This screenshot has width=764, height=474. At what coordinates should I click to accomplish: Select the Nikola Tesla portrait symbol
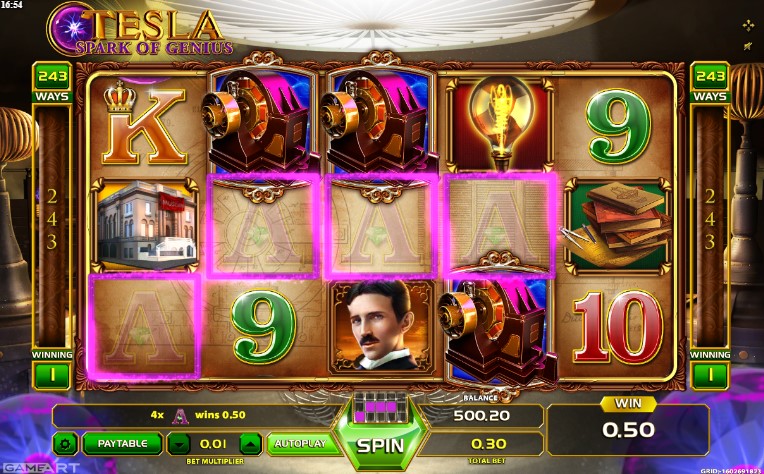(381, 327)
